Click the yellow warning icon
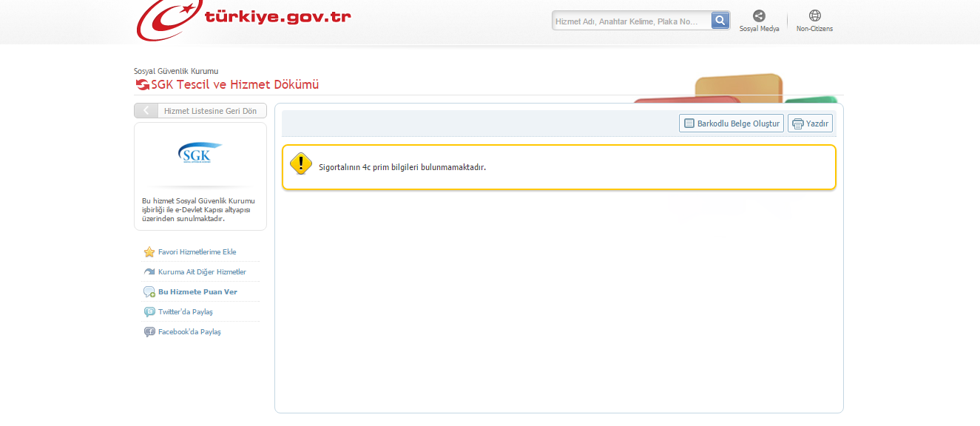 coord(301,163)
